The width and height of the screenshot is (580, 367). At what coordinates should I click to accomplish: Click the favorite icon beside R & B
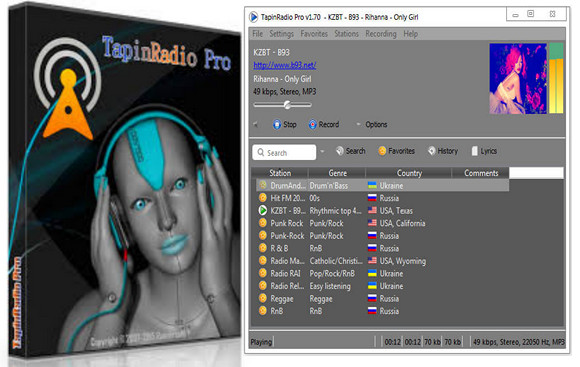263,248
